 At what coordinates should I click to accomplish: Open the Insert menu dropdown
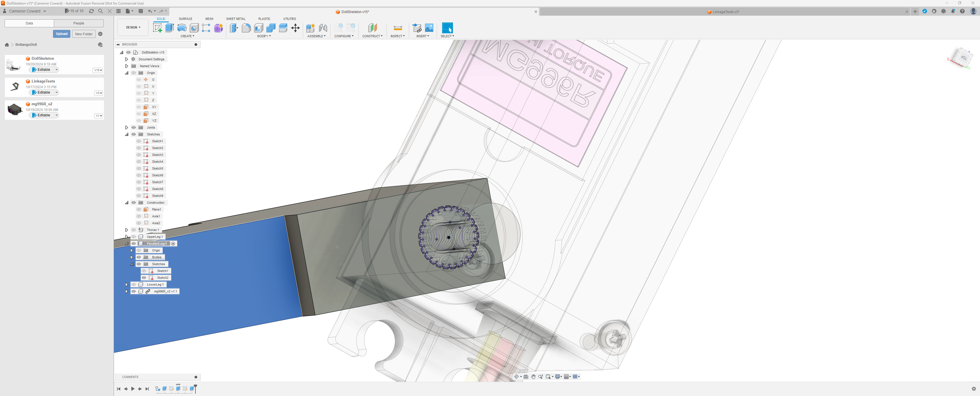pyautogui.click(x=422, y=36)
